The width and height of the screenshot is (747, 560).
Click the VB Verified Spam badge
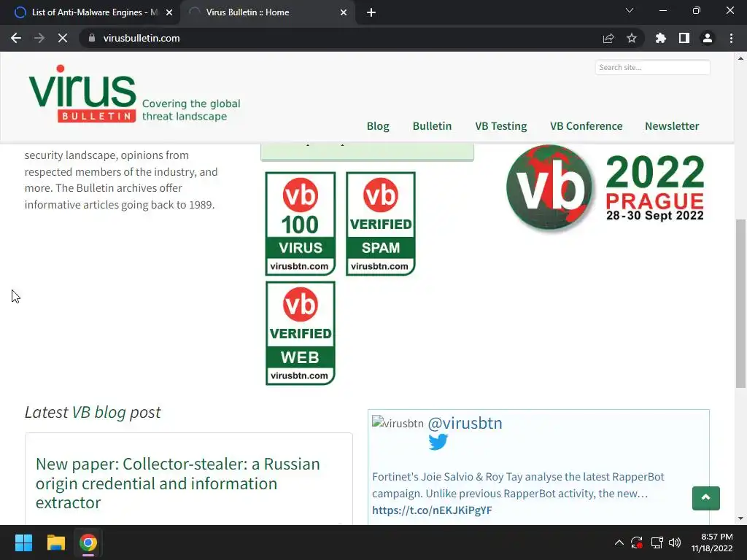pos(381,224)
